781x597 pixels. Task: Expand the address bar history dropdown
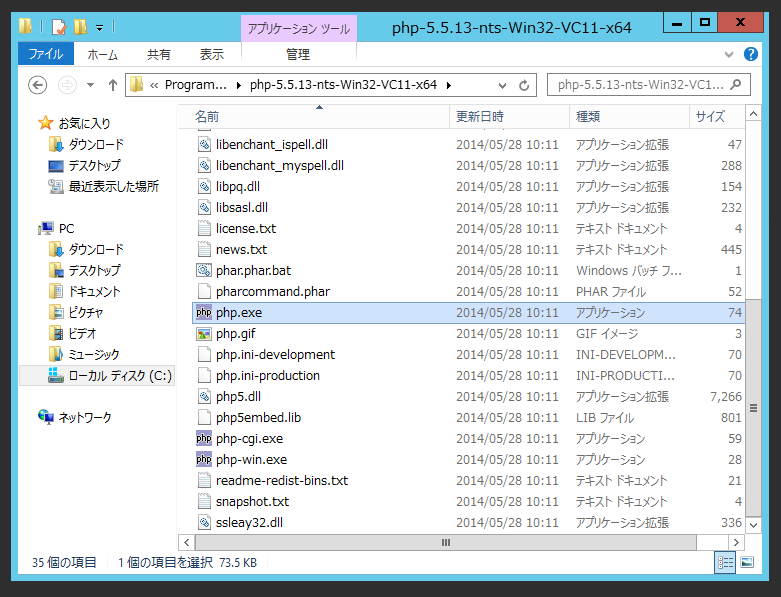(503, 86)
